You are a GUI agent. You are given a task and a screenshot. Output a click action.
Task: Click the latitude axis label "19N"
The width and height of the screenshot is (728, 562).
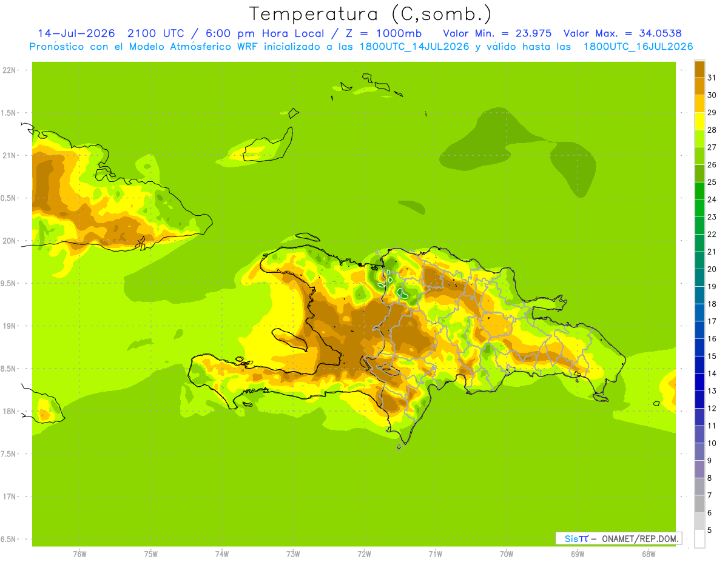(x=8, y=326)
